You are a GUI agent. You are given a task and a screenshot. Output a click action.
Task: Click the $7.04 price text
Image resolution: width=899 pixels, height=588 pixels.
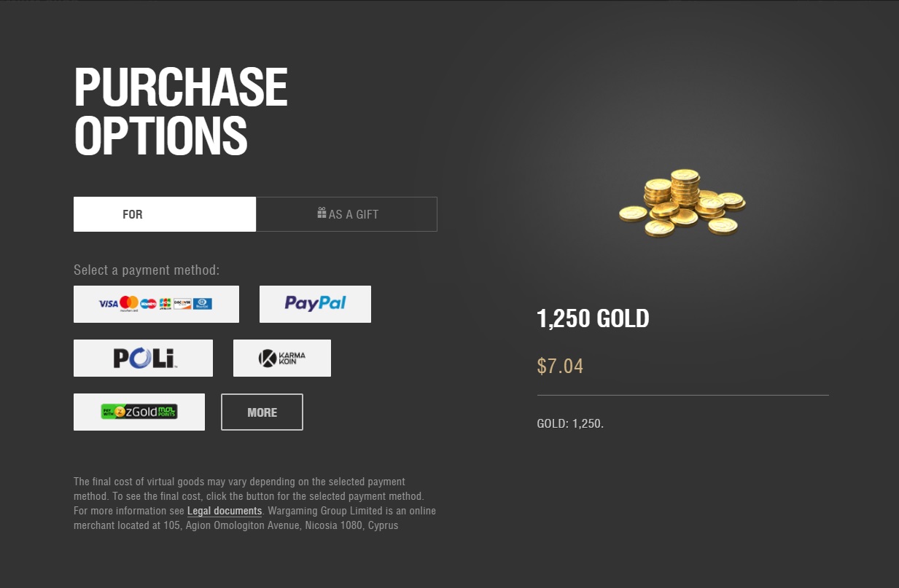[x=560, y=366]
